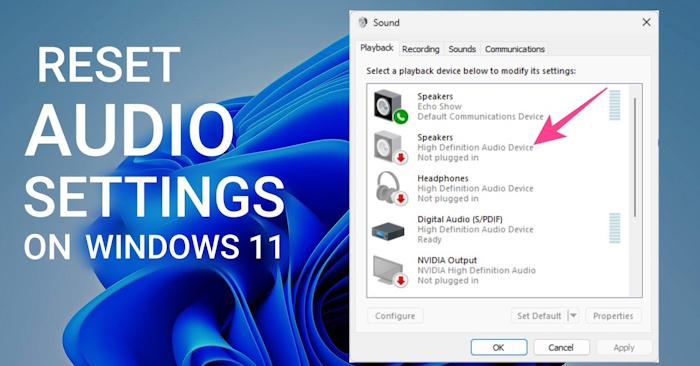The height and width of the screenshot is (366, 700).
Task: Expand the Set Default dropdown arrow
Action: 573,316
